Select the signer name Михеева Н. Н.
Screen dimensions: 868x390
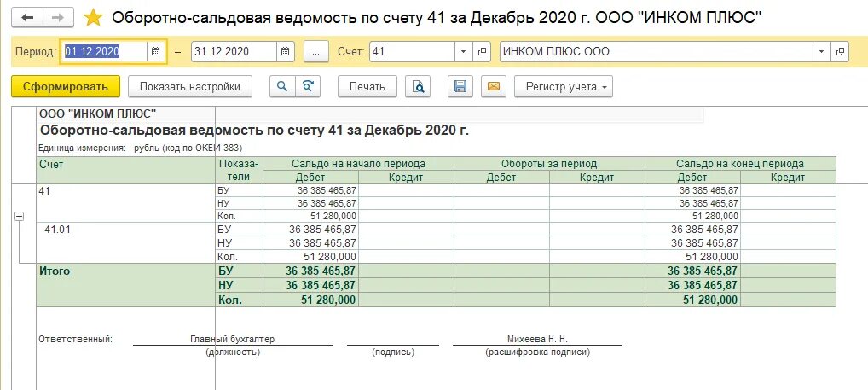537,339
